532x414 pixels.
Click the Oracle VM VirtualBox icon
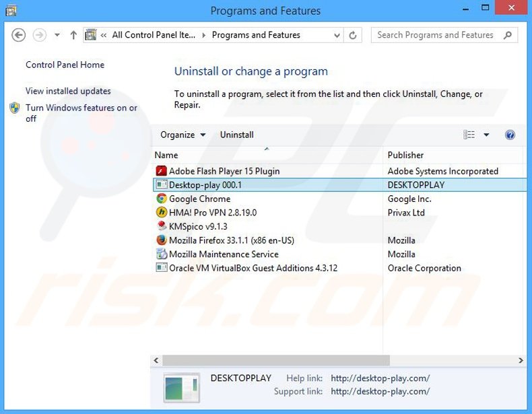[x=162, y=267]
